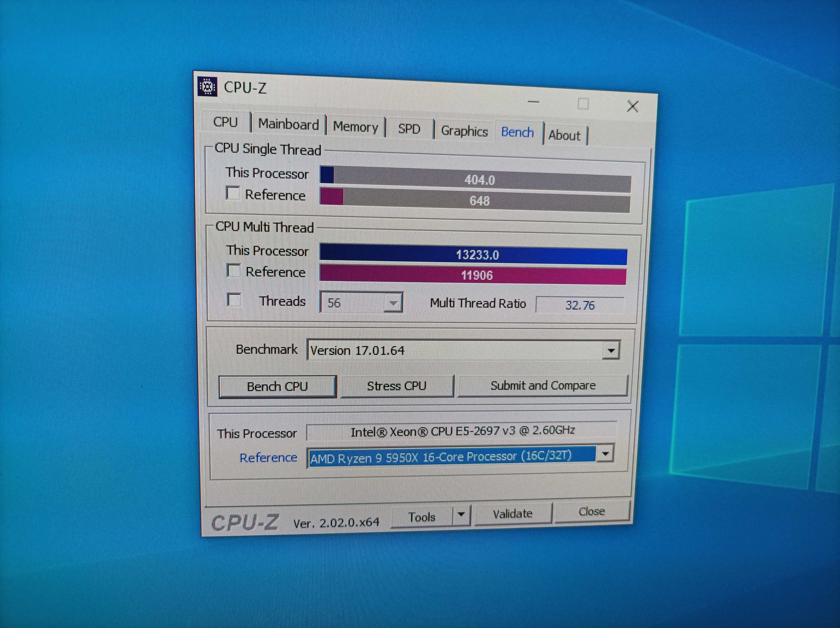Click the This Processor name field Intel Xeon
The image size is (840, 628).
click(462, 431)
